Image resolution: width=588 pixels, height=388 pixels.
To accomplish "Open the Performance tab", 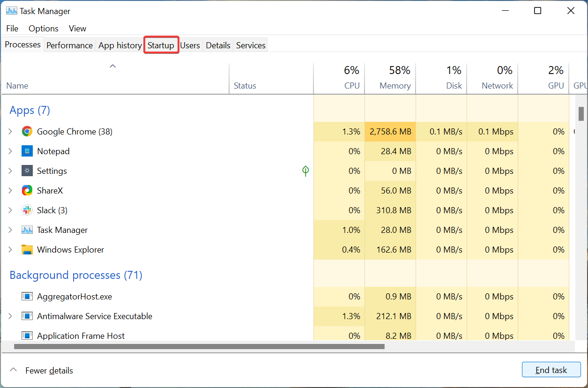I will (69, 45).
